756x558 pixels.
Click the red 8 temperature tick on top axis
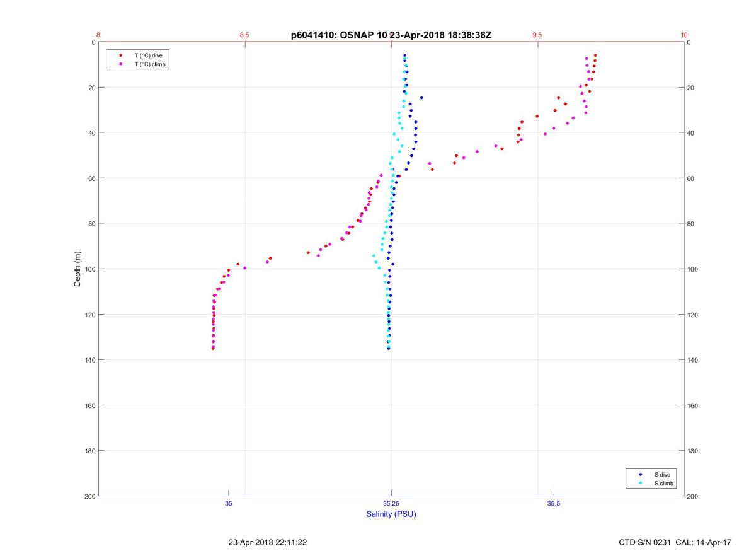(98, 35)
